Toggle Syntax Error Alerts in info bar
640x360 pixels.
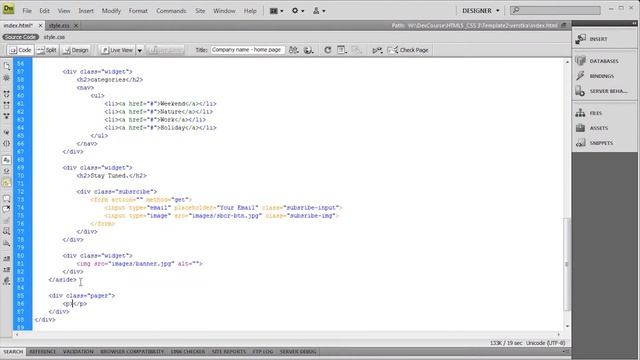7,183
